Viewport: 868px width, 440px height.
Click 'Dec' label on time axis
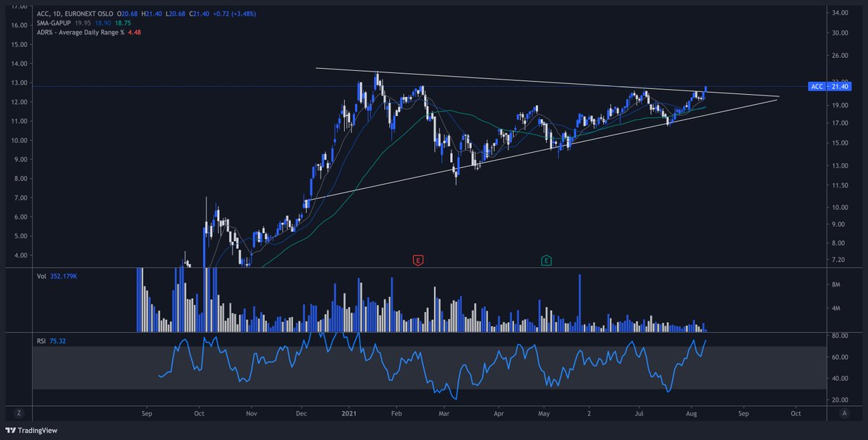[x=302, y=412]
